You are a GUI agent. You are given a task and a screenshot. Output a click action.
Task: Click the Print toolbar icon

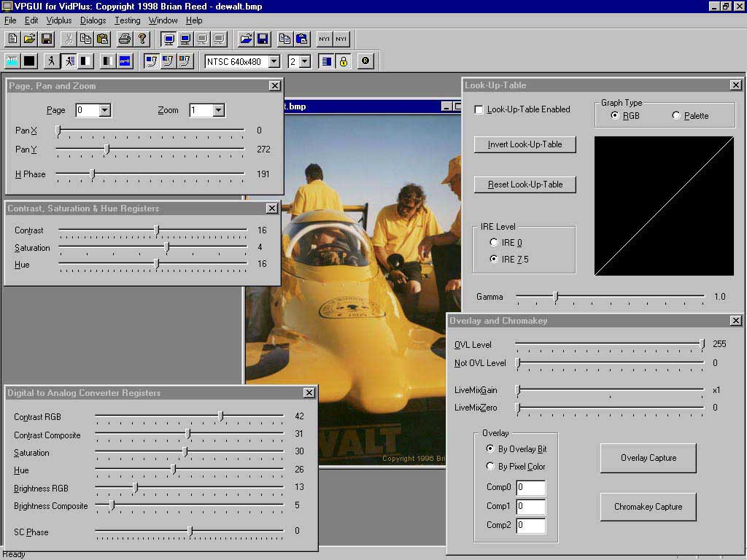pyautogui.click(x=125, y=39)
